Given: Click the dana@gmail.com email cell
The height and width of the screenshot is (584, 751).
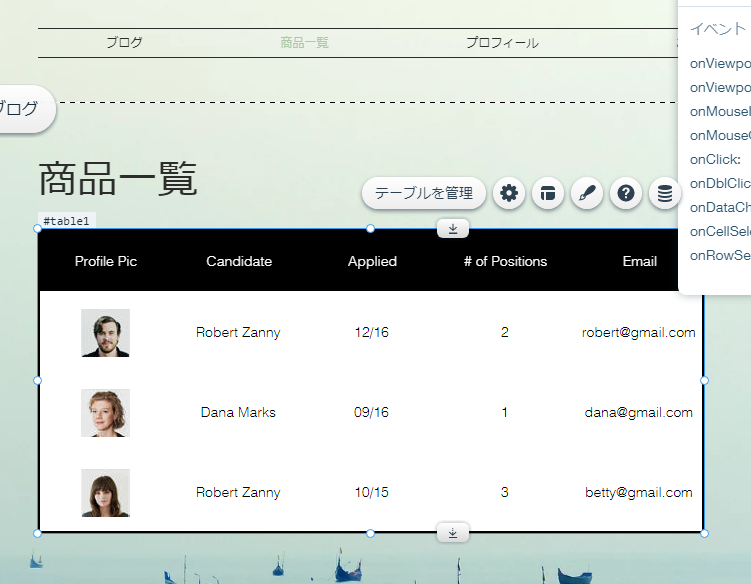Looking at the screenshot, I should click(x=638, y=412).
